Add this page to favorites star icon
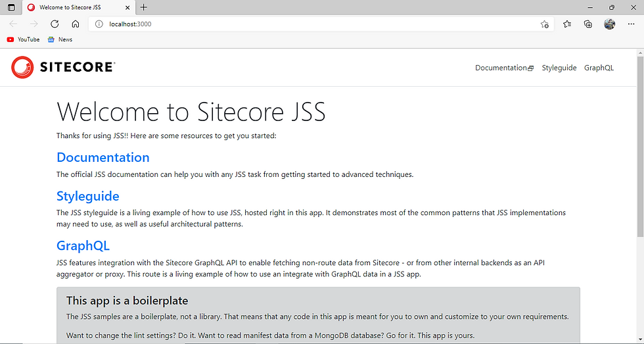The height and width of the screenshot is (344, 644). click(545, 24)
